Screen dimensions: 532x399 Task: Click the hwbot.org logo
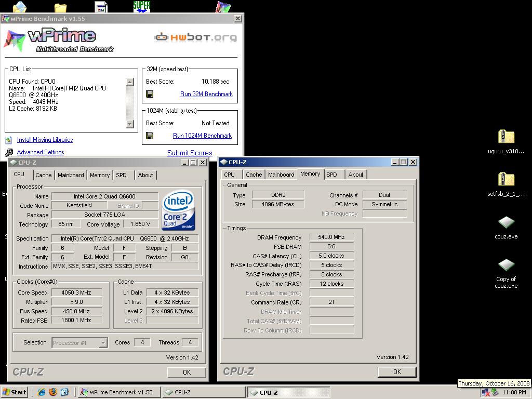pyautogui.click(x=195, y=37)
